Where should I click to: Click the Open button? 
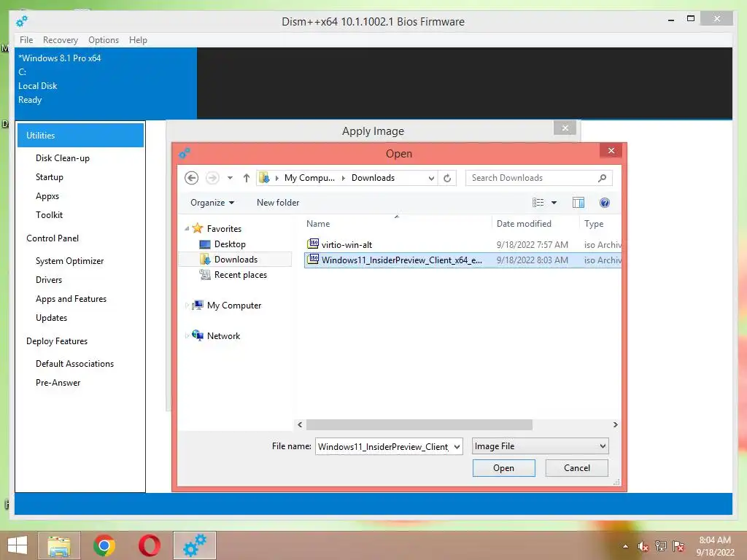[503, 468]
